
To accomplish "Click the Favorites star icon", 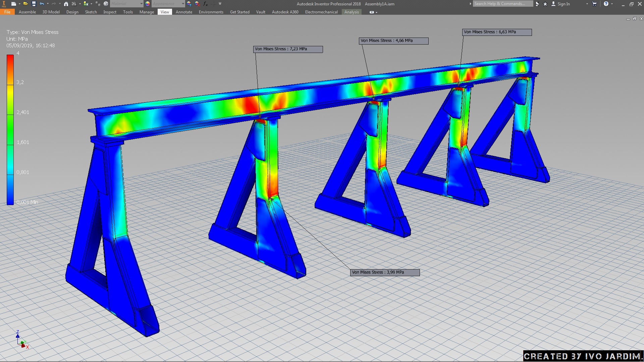I will click(545, 4).
